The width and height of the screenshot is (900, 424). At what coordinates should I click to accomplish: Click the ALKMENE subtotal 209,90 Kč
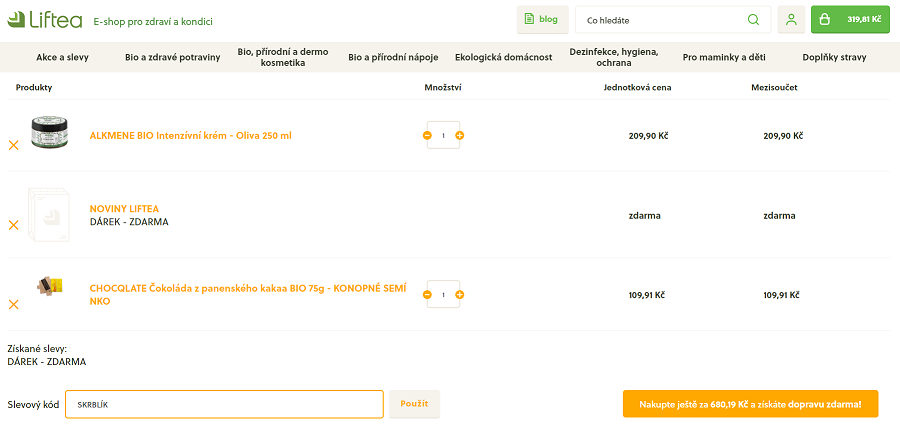click(783, 136)
